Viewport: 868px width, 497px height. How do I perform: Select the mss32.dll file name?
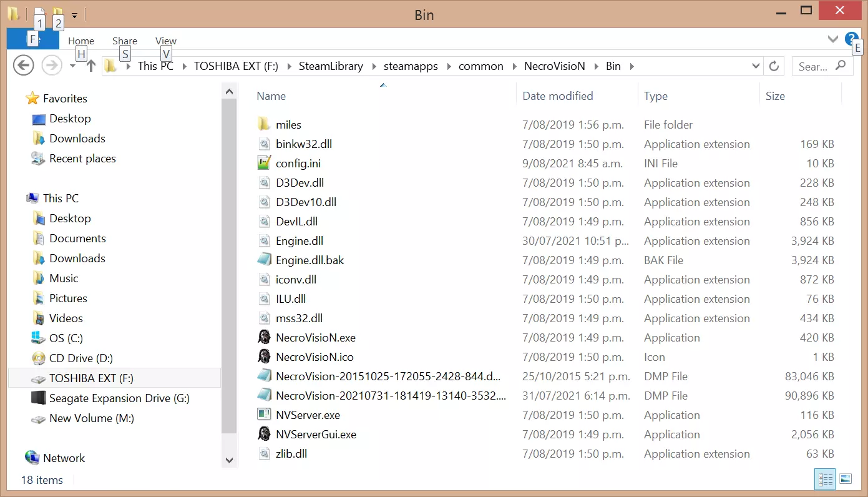[299, 318]
